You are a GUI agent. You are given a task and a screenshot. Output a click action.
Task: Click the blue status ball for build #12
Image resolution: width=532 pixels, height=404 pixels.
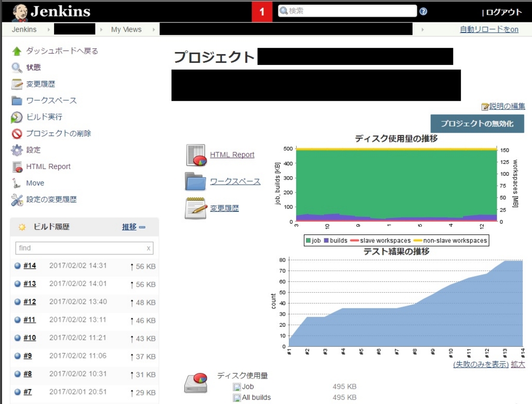(18, 302)
